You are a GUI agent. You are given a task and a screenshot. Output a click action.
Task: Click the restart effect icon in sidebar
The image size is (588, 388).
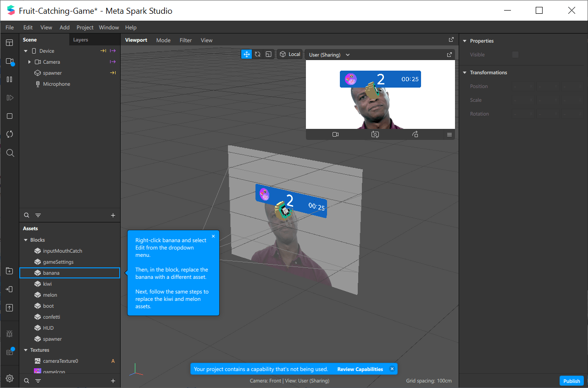10,134
